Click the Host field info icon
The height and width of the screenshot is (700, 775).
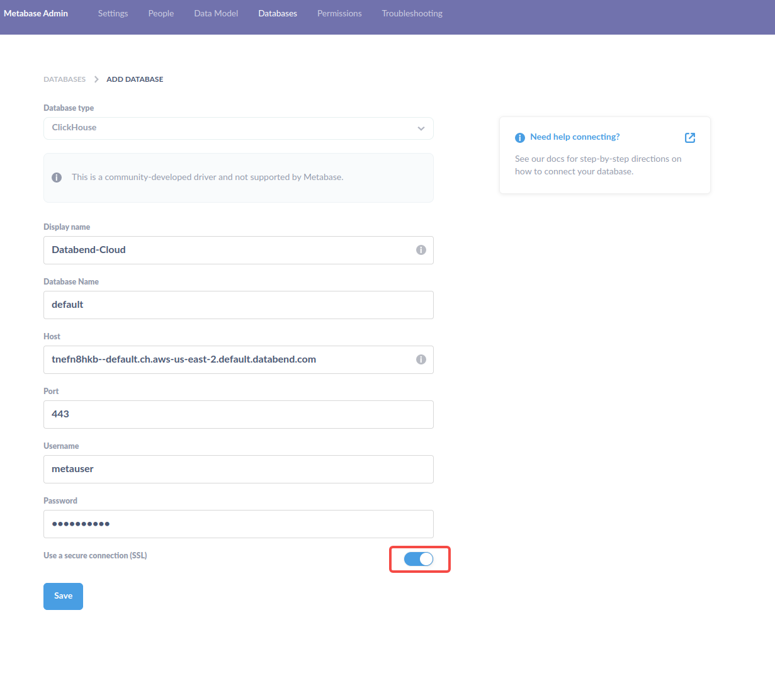(x=421, y=359)
